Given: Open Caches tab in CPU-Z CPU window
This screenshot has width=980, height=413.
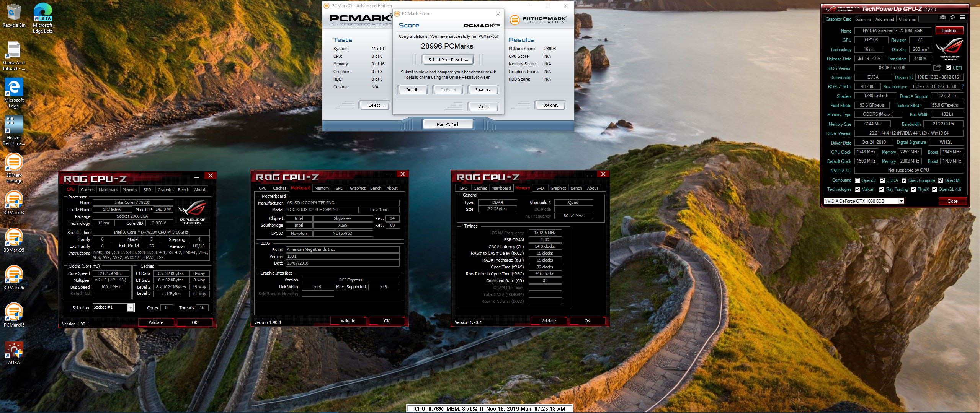Looking at the screenshot, I should 87,190.
